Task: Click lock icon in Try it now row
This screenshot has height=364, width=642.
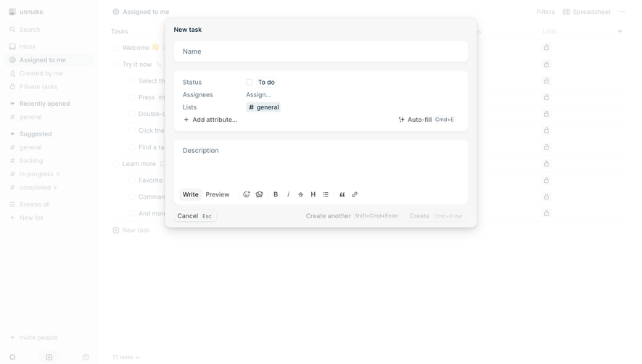Action: (x=546, y=65)
